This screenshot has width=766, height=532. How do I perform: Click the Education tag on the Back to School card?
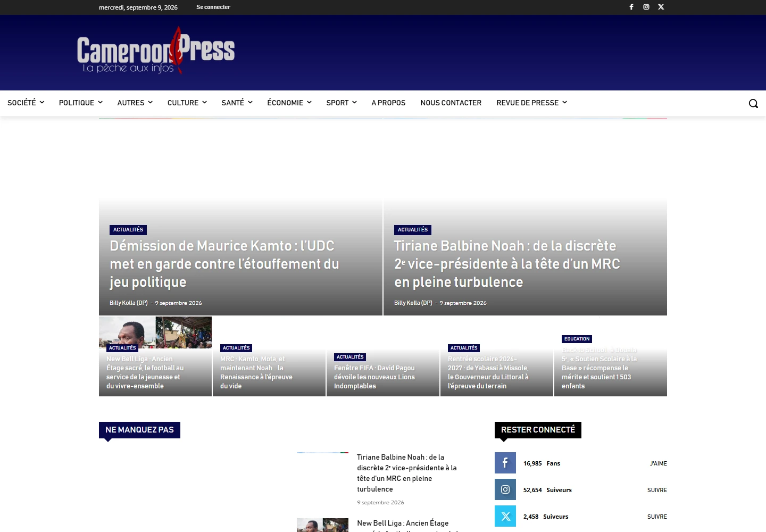(577, 339)
